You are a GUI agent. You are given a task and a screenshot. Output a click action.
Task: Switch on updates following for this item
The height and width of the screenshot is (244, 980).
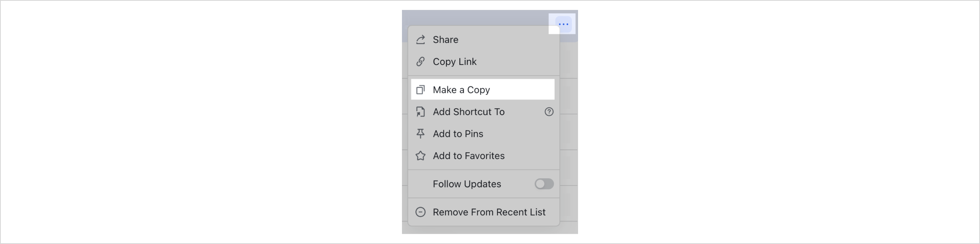(x=544, y=184)
